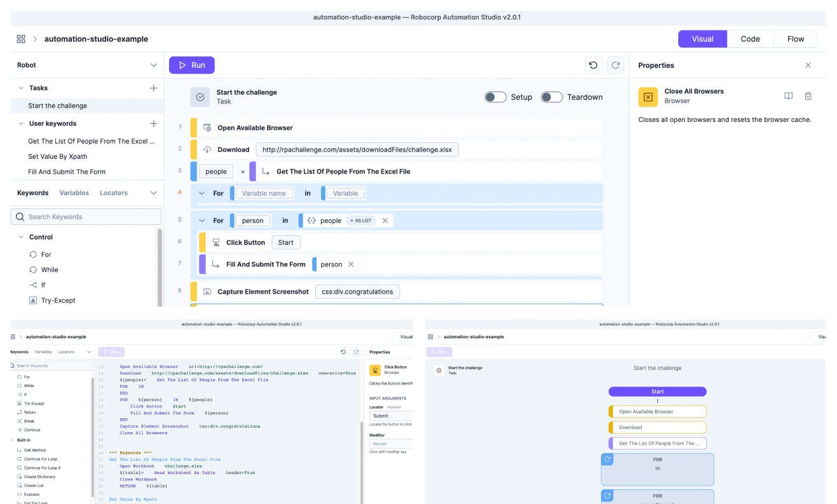Click the Search Keywords field in top window
Viewport: 837px width, 504px height.
(86, 217)
